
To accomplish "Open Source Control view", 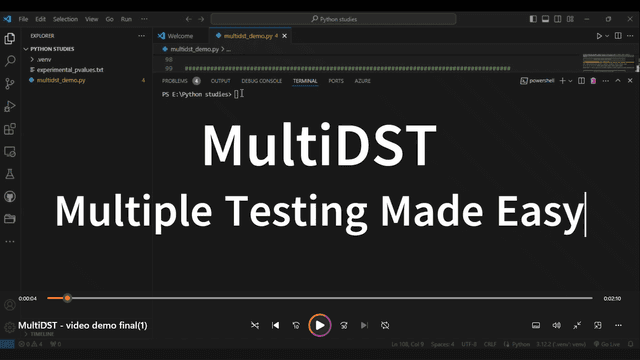I will pos(10,84).
